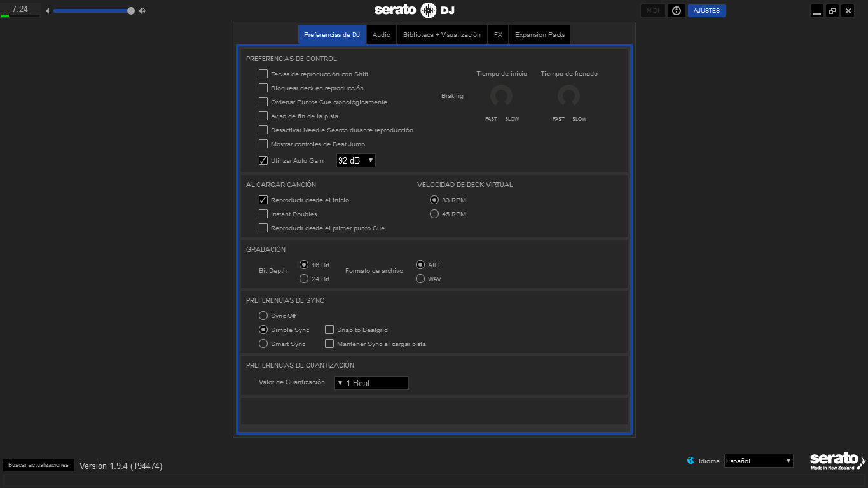Viewport: 868px width, 488px height.
Task: Adjust the master volume slider handle
Action: click(x=131, y=11)
